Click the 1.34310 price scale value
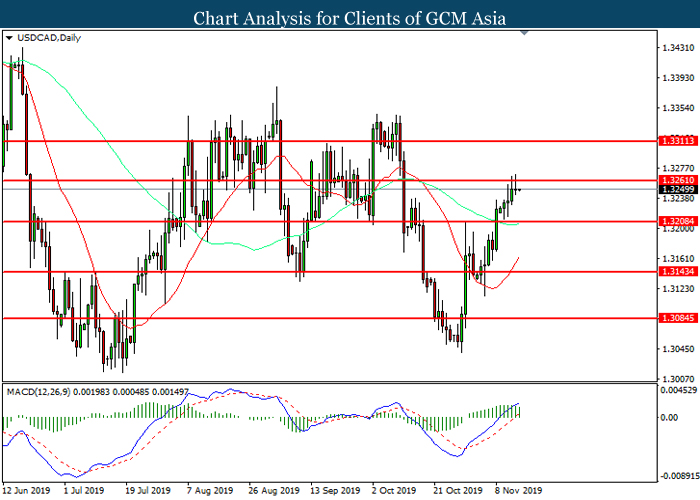The width and height of the screenshot is (700, 500). pos(679,48)
